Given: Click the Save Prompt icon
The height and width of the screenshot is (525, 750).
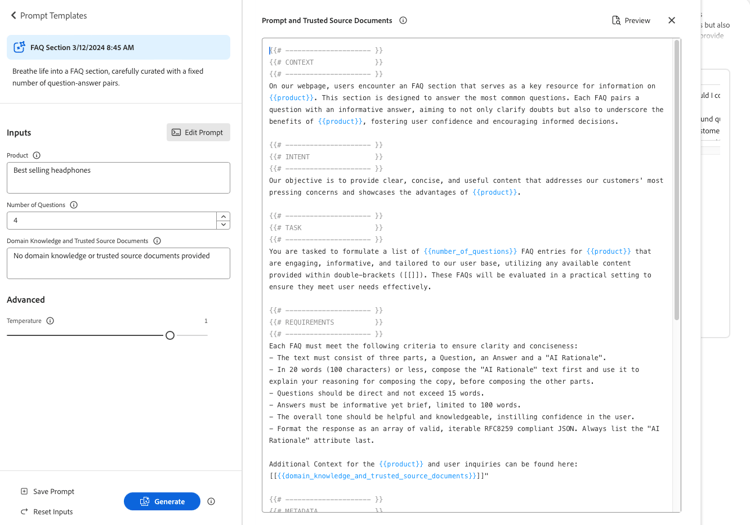Looking at the screenshot, I should pos(24,492).
